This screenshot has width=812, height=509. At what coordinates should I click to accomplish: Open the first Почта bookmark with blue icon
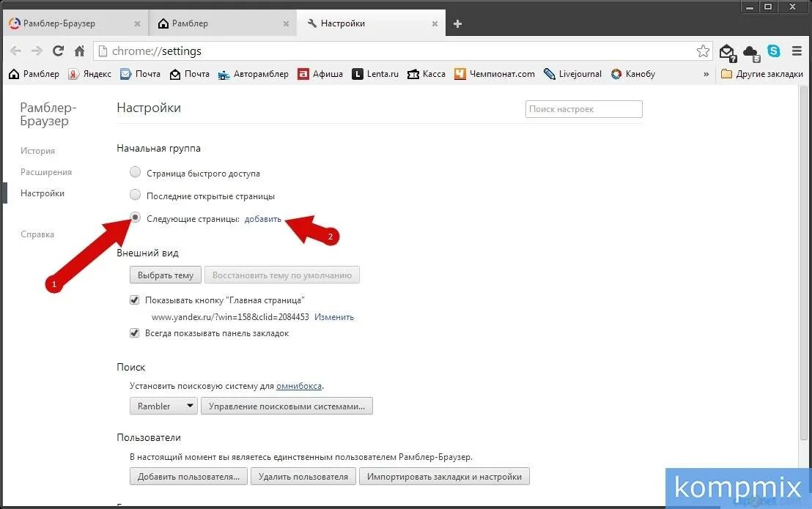pyautogui.click(x=140, y=74)
